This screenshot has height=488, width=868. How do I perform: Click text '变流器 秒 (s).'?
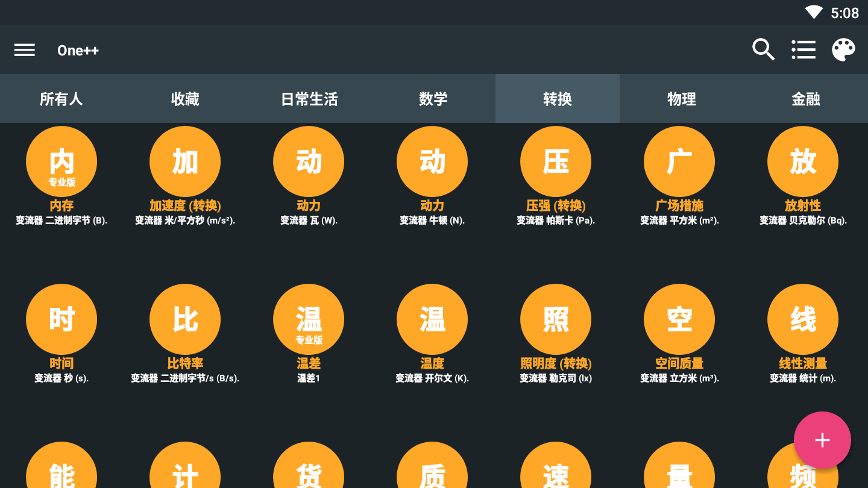pos(61,378)
